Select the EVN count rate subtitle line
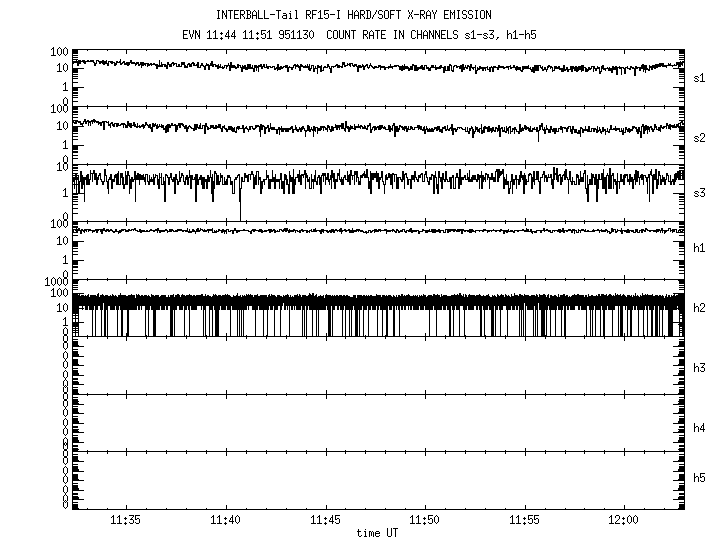 coord(361,35)
